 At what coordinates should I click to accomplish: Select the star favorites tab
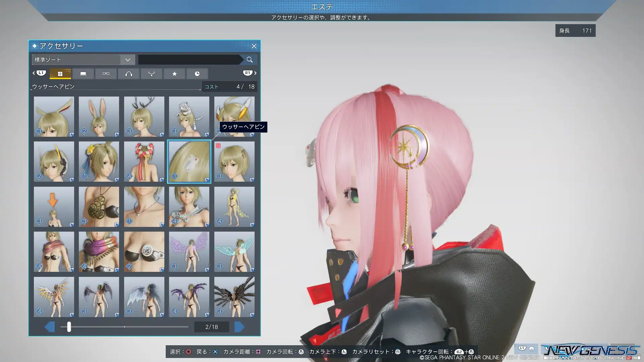tap(174, 74)
